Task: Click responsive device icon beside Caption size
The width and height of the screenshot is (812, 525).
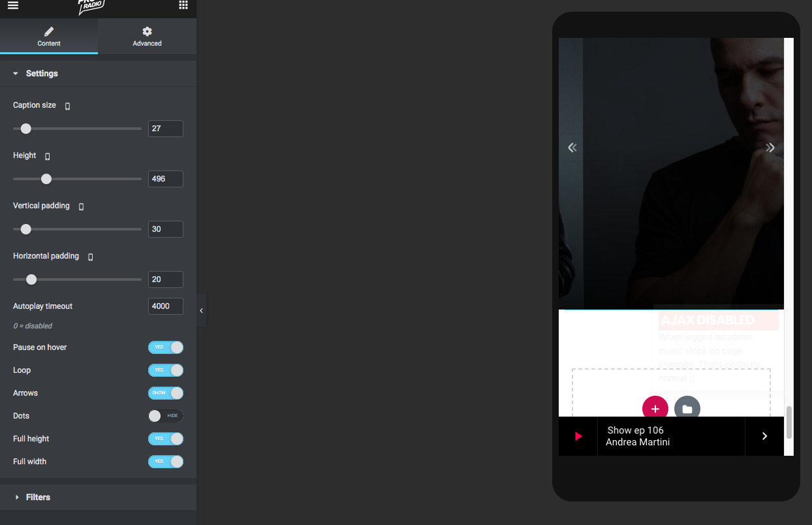Action: [67, 106]
